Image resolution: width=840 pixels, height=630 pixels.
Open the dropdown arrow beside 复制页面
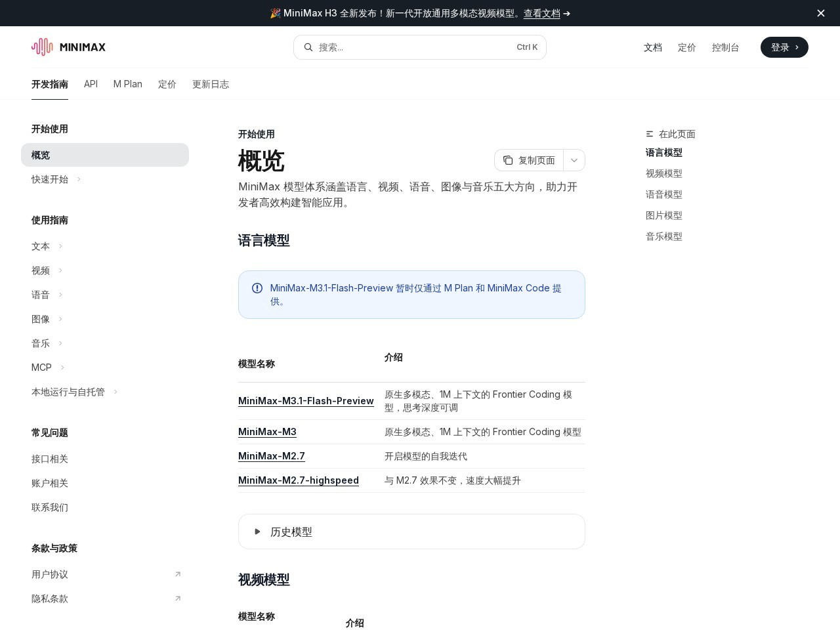574,160
